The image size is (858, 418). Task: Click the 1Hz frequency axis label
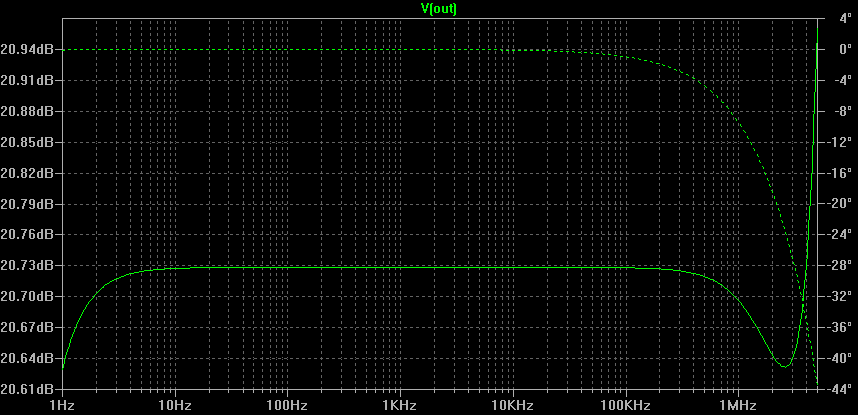coord(63,405)
